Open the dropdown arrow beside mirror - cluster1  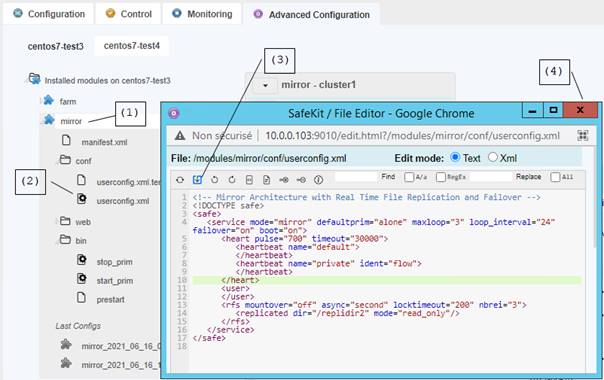(x=265, y=85)
